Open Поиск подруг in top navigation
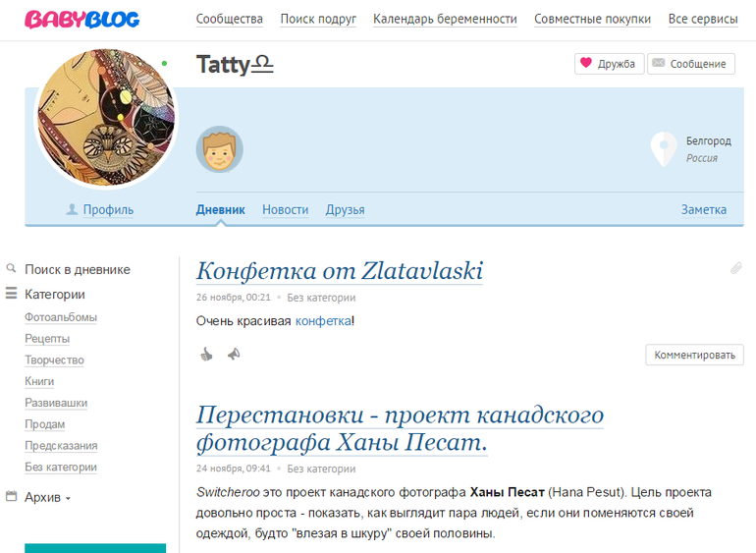Screen dimensions: 756x553 coord(318,20)
